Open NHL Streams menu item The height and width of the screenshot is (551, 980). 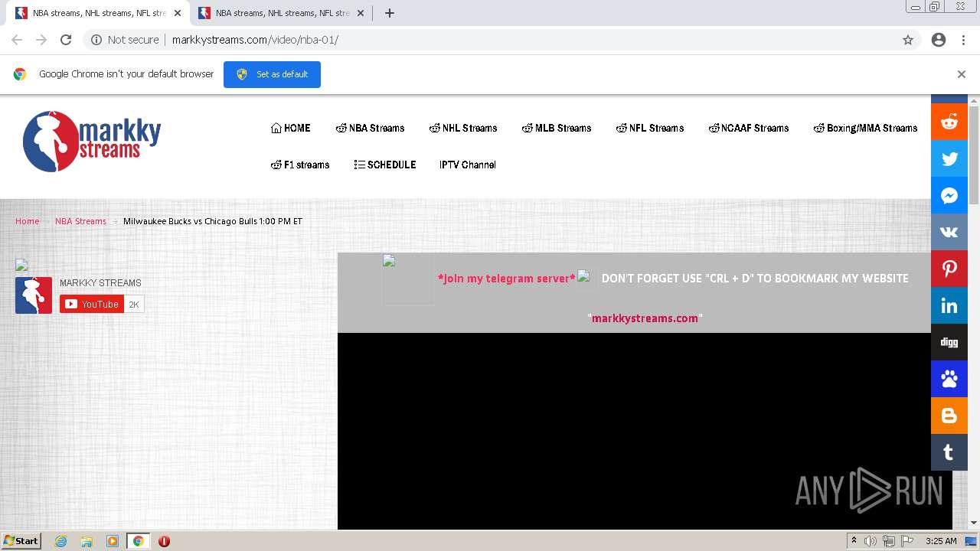tap(463, 128)
